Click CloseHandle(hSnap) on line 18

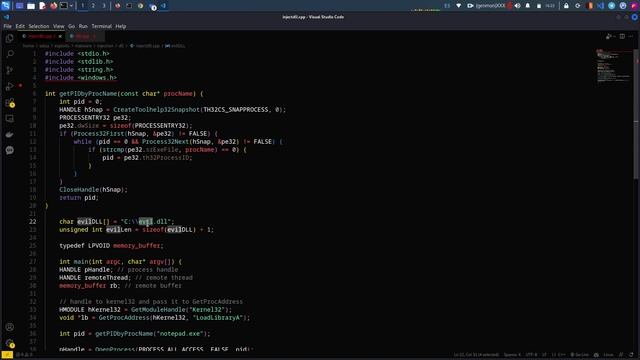(x=93, y=190)
